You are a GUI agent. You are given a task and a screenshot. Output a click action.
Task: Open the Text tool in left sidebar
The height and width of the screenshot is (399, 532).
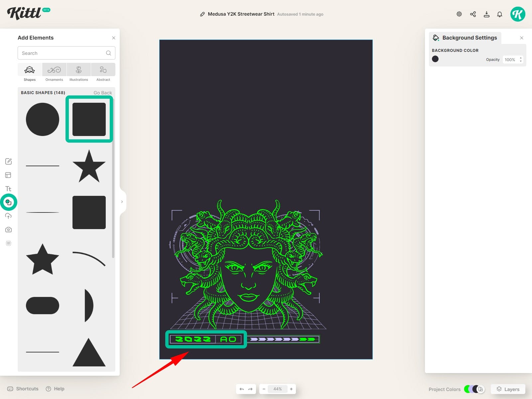[x=9, y=189]
